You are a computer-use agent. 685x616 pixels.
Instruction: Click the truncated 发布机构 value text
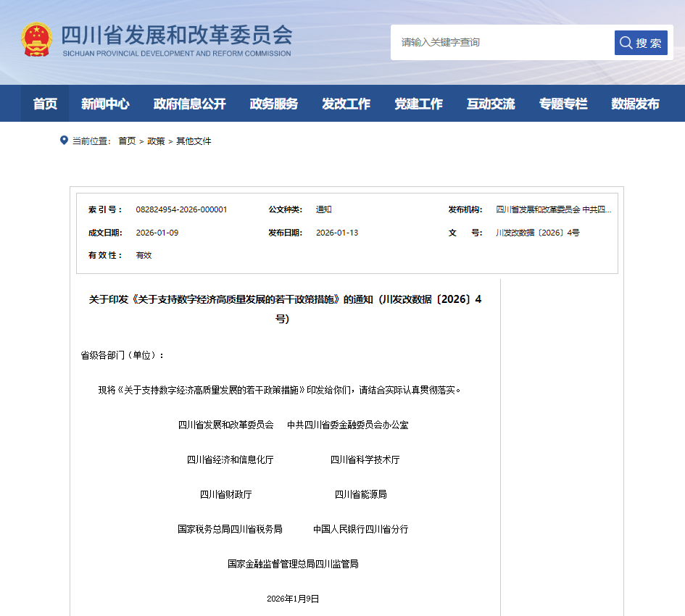[x=554, y=209]
